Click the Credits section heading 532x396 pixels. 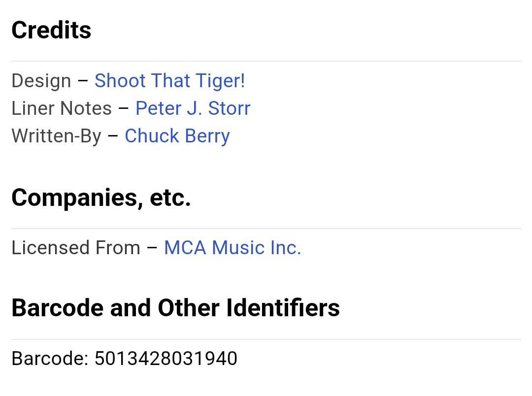[x=51, y=30]
